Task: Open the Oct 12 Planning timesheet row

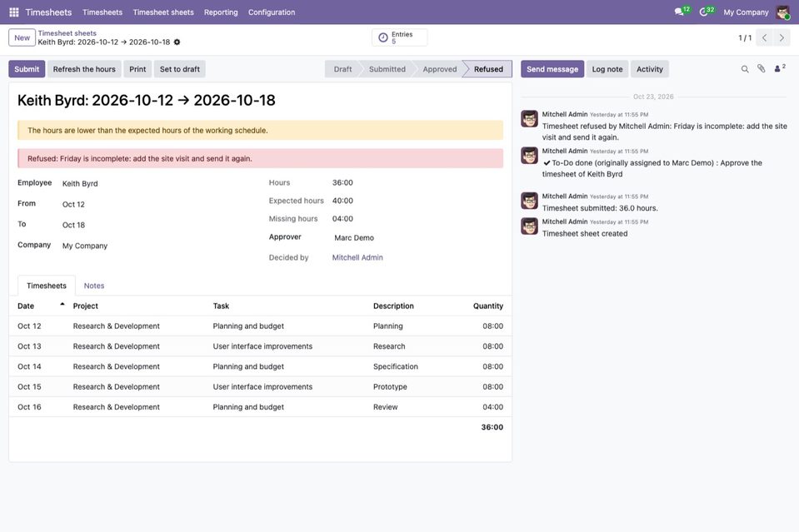Action: pyautogui.click(x=261, y=326)
